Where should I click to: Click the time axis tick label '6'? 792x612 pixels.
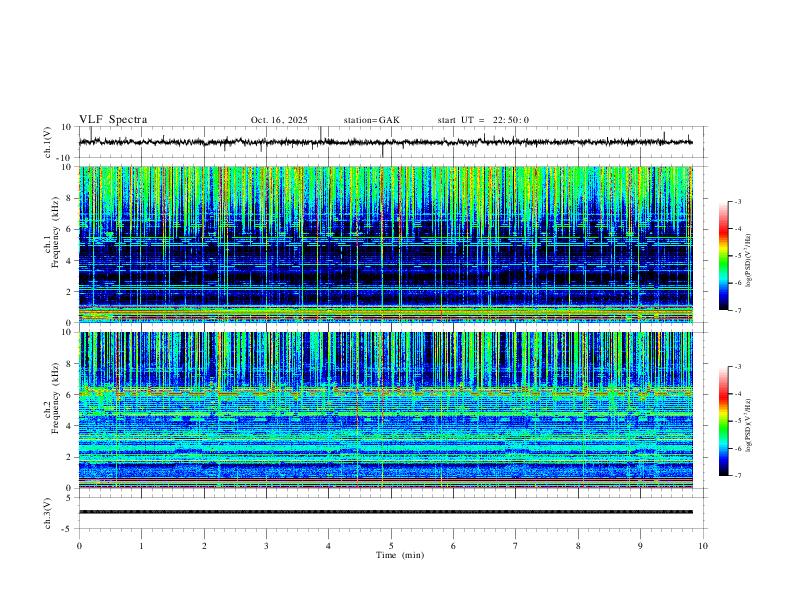453,546
